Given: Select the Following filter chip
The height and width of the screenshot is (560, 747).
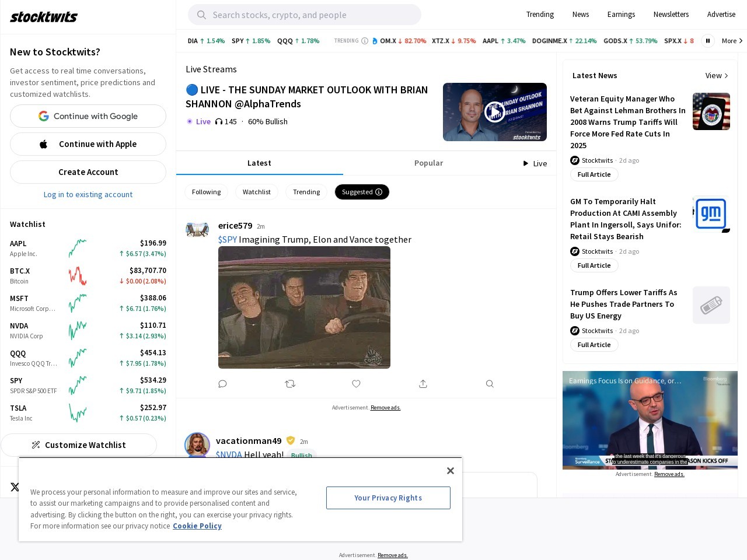Looking at the screenshot, I should tap(206, 192).
